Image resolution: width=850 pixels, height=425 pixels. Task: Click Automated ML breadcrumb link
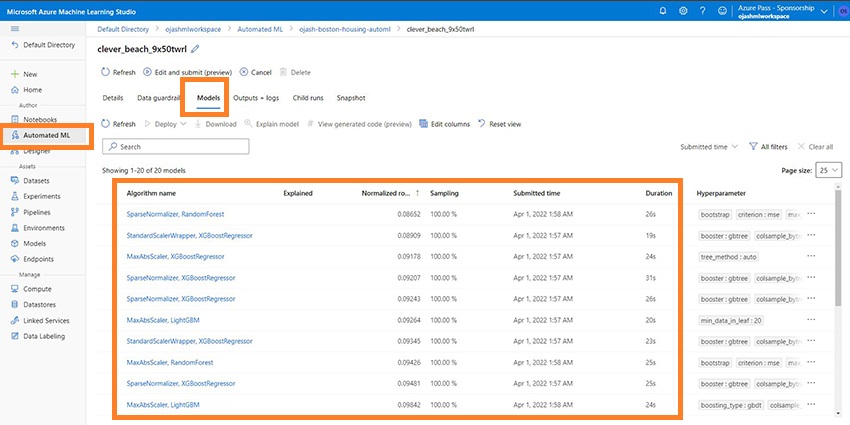point(260,29)
